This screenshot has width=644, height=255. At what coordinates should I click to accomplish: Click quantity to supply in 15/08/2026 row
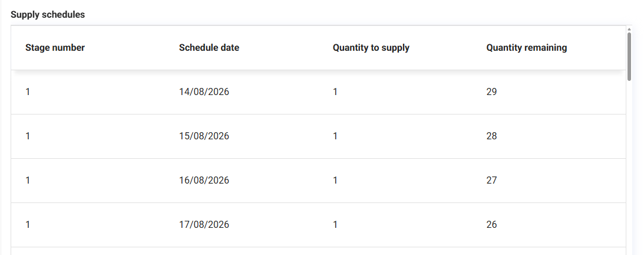click(x=335, y=136)
